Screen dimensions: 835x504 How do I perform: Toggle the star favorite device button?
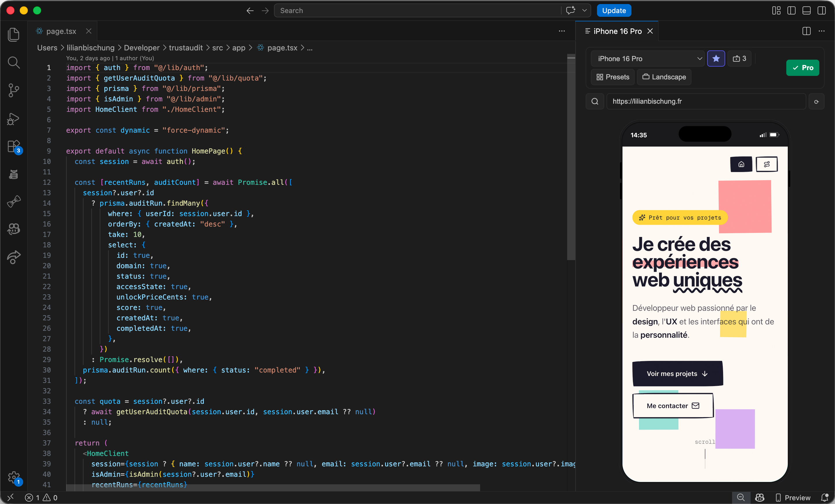point(716,59)
